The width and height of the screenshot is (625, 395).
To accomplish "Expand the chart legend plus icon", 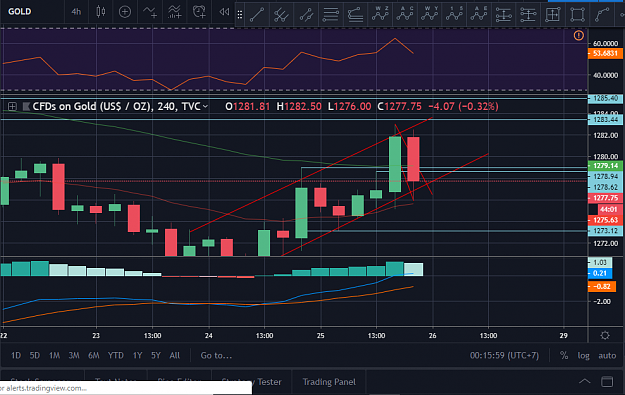I will click(12, 106).
